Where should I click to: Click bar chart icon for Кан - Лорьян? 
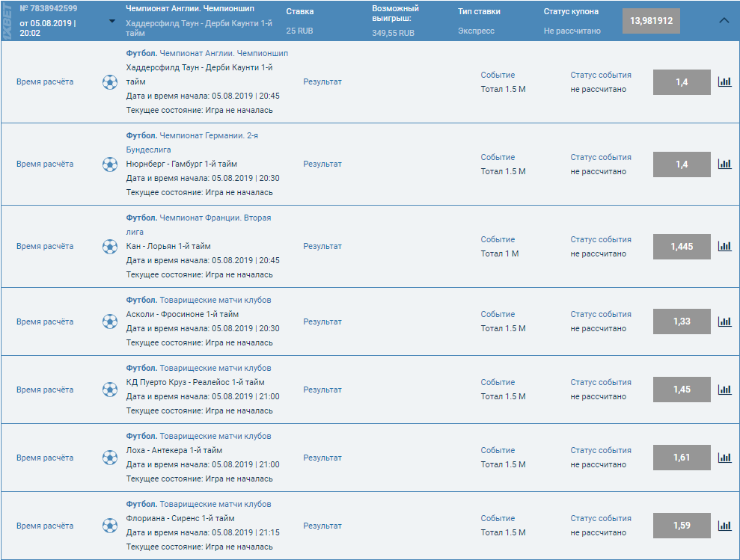coord(724,246)
